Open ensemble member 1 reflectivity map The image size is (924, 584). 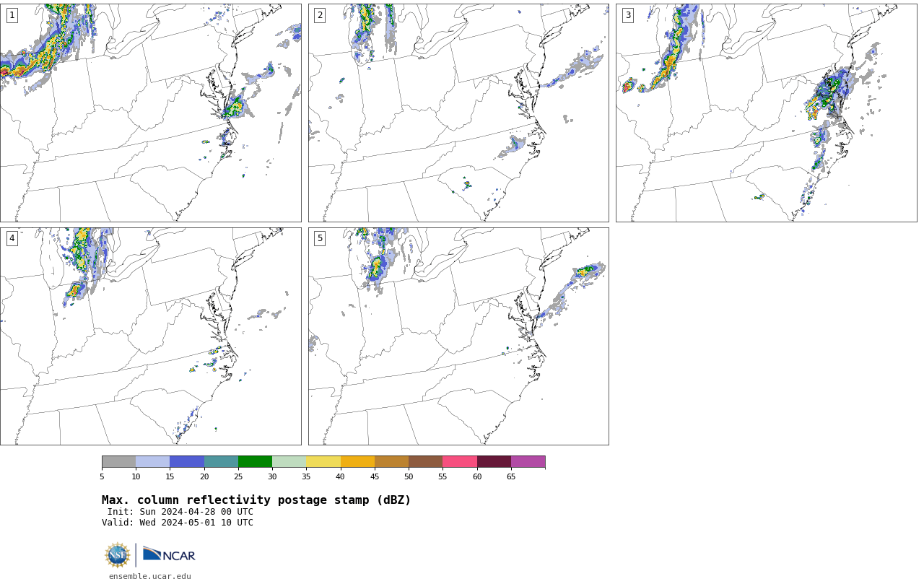pyautogui.click(x=150, y=113)
